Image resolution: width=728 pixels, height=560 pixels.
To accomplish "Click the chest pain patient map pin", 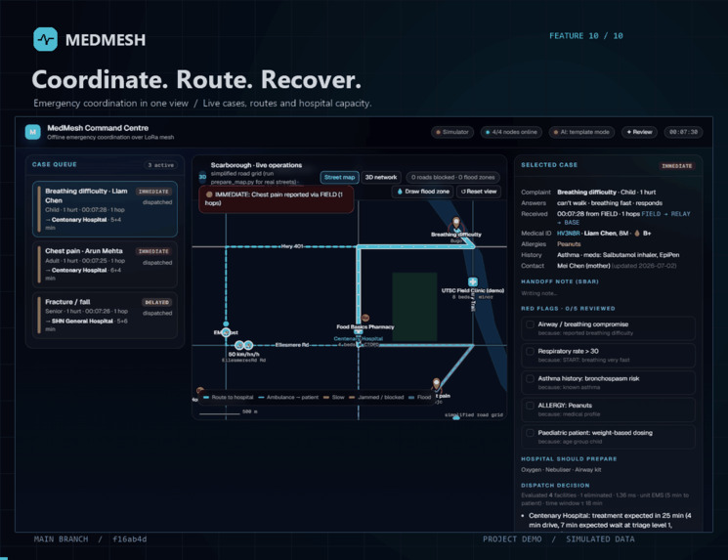I will point(436,384).
